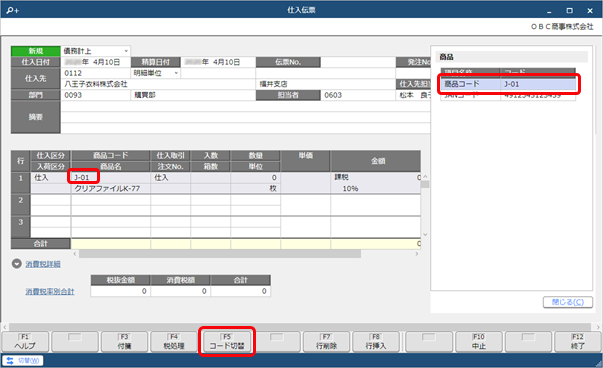This screenshot has width=603, height=368.
Task: Click F5 コード切替 to switch code
Action: 227,341
